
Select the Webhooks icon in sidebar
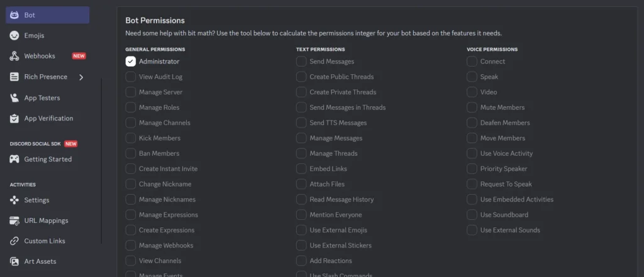(x=14, y=57)
